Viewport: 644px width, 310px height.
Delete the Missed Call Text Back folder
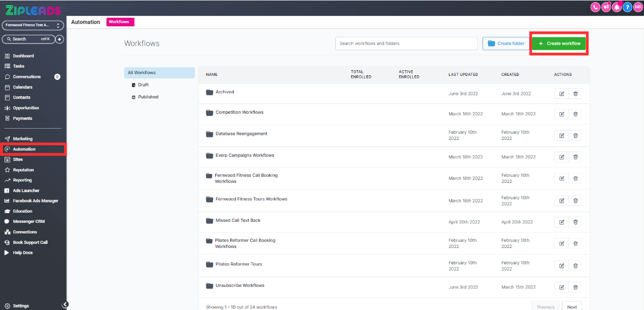click(575, 222)
